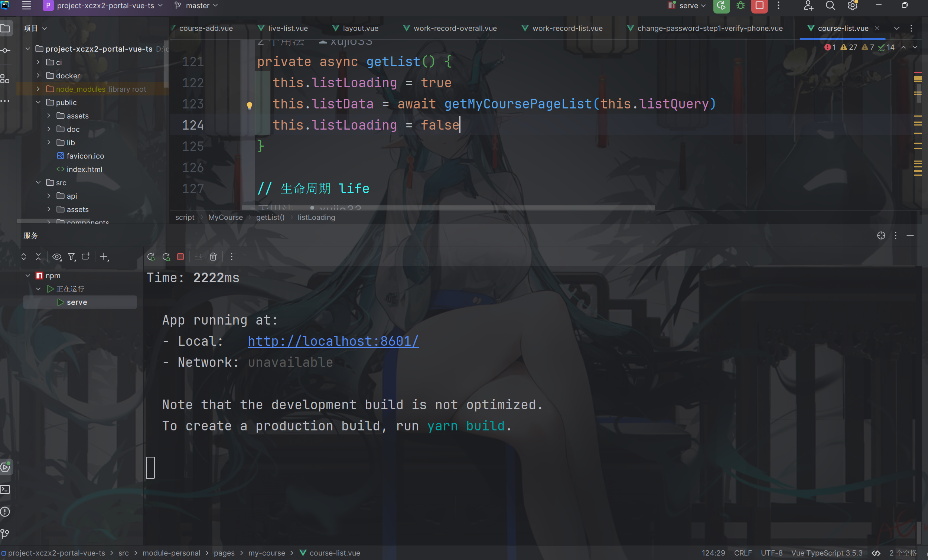Viewport: 928px width, 560px height.
Task: Click the editor horizontal scrollbar
Action: pos(448,208)
